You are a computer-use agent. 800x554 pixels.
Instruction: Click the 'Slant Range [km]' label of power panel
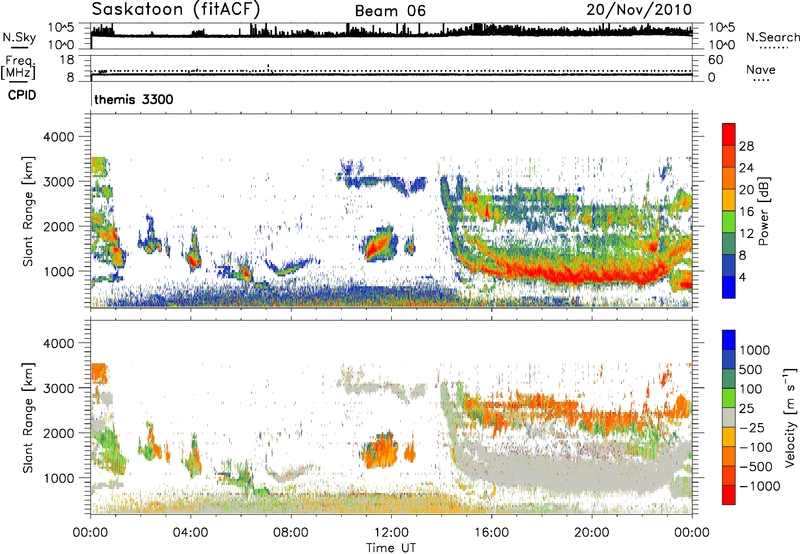[x=28, y=211]
